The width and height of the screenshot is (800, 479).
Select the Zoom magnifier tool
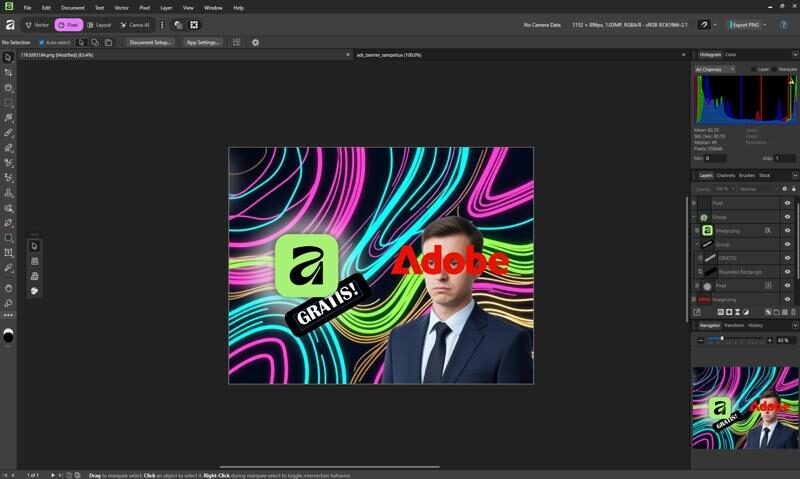pos(8,303)
